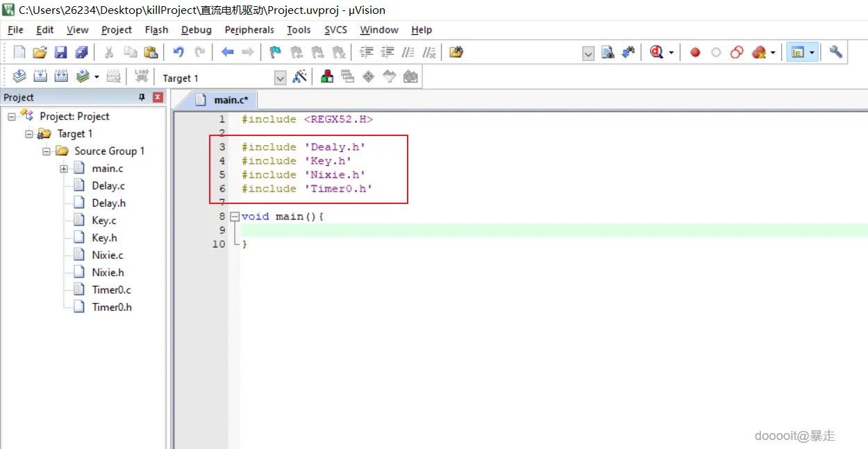Image resolution: width=868 pixels, height=449 pixels.
Task: Toggle the bookmark flag icon
Action: pyautogui.click(x=276, y=52)
